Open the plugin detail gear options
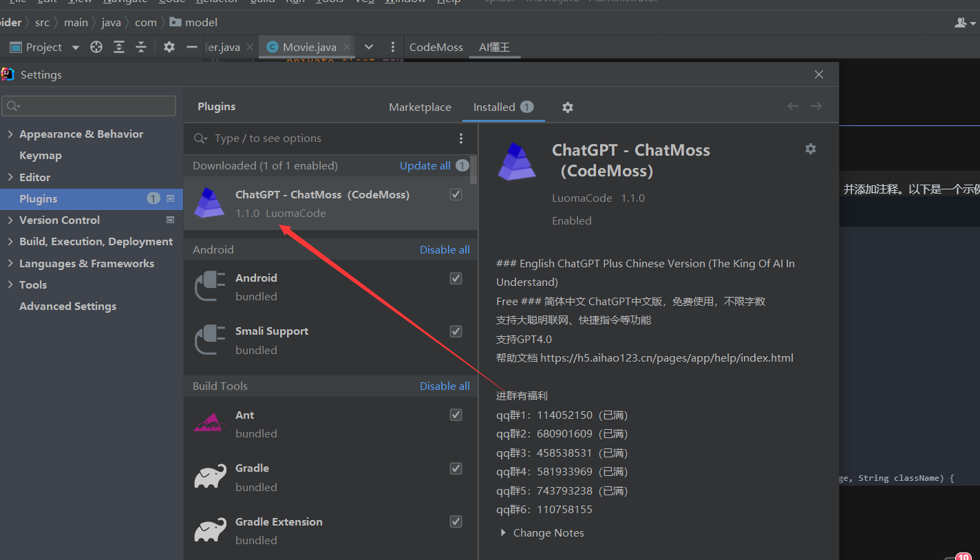The width and height of the screenshot is (980, 560). (811, 149)
